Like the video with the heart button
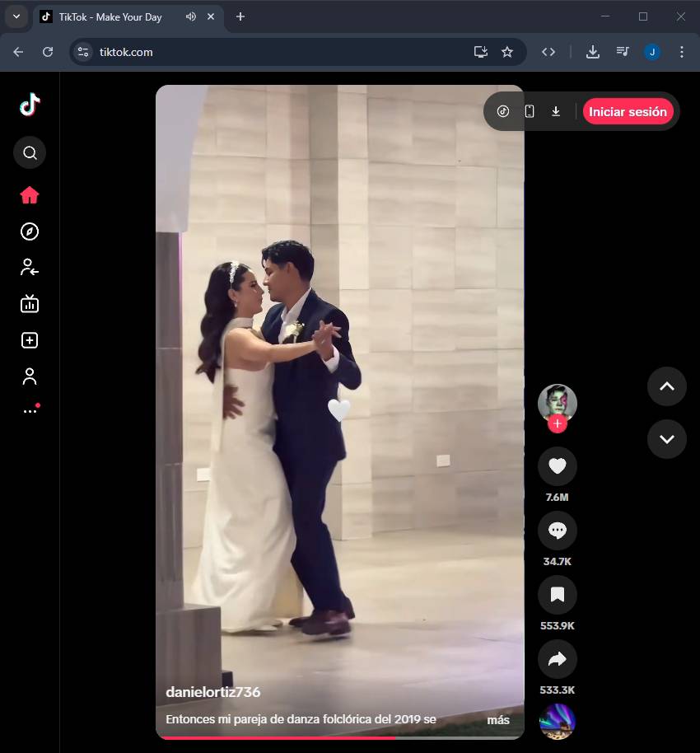Viewport: 700px width, 753px height. (x=558, y=466)
